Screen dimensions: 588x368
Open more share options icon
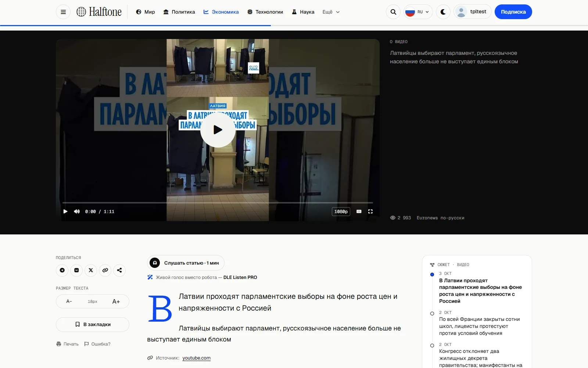tap(119, 270)
